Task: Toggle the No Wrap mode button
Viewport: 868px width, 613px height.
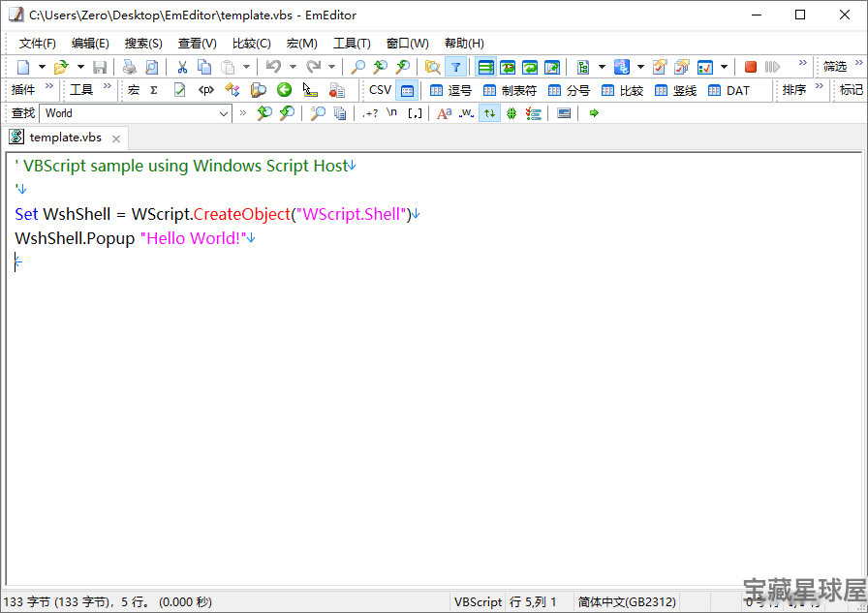Action: pyautogui.click(x=486, y=67)
